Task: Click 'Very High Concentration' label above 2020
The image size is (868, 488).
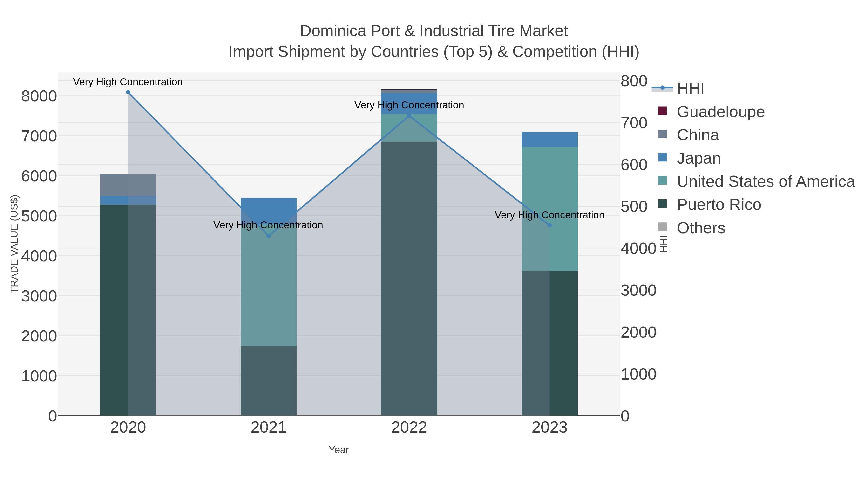Action: pos(128,82)
